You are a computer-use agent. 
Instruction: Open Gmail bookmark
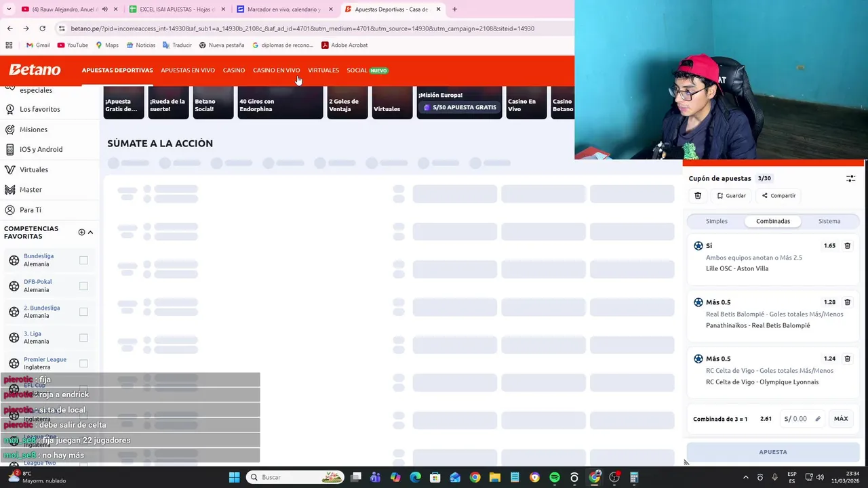click(x=38, y=45)
